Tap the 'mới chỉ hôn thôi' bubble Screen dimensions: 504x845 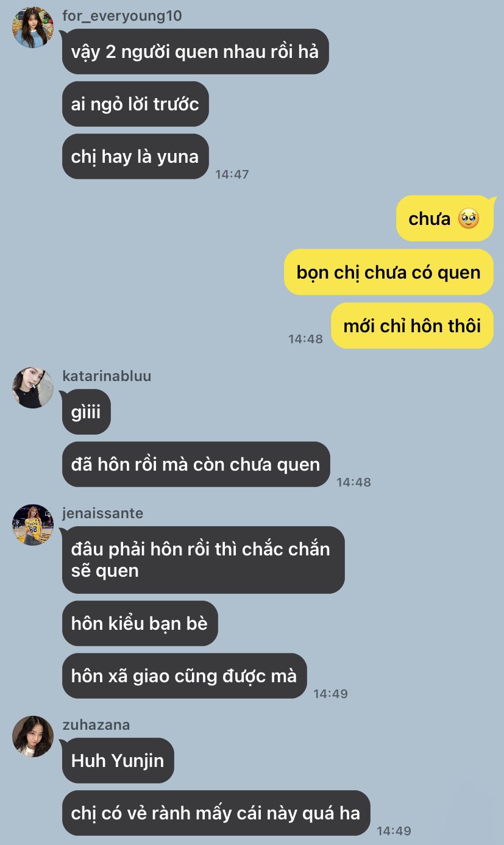point(412,326)
